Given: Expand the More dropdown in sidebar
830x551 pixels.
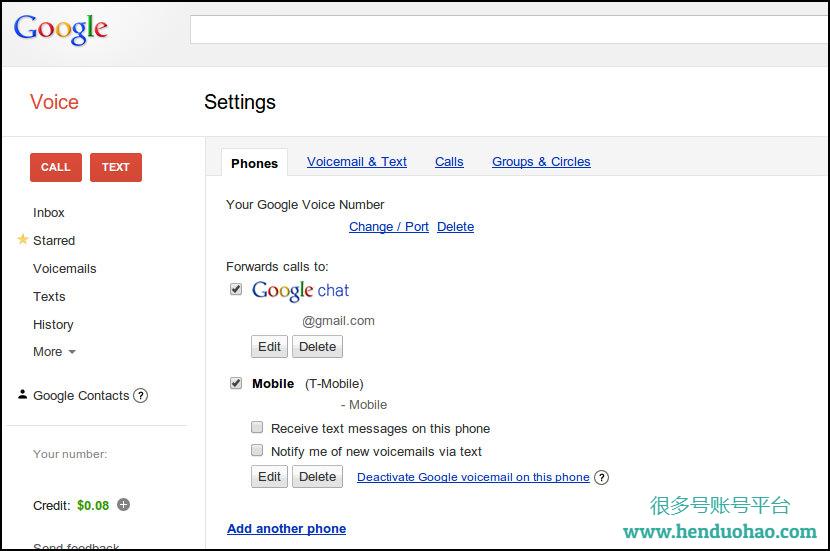Looking at the screenshot, I should pyautogui.click(x=55, y=351).
